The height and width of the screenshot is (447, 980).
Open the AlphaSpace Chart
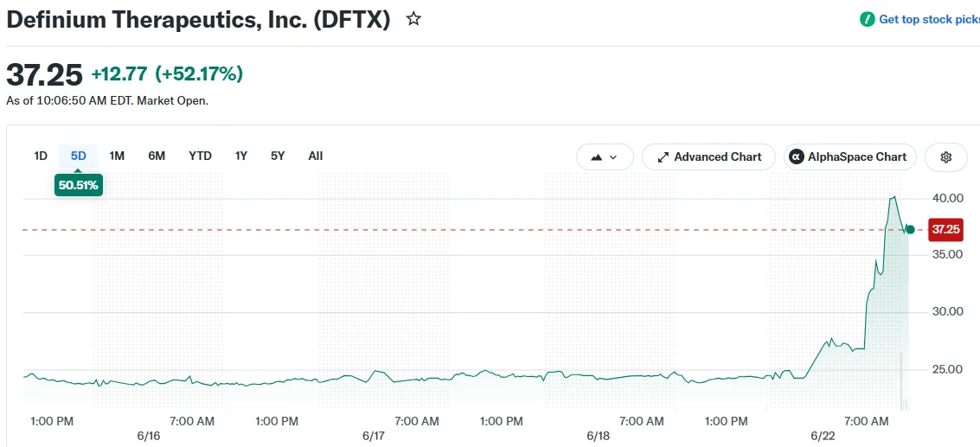pyautogui.click(x=850, y=156)
